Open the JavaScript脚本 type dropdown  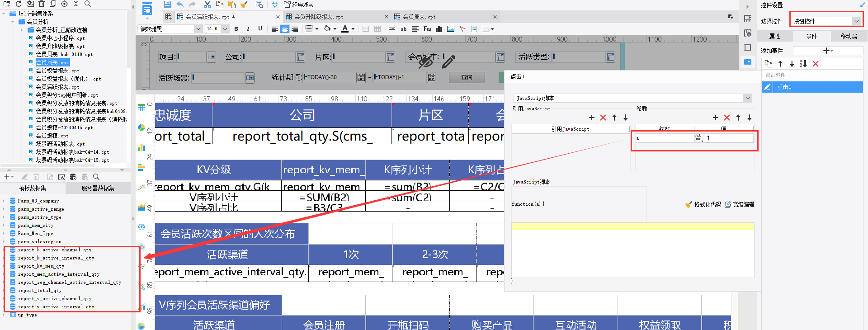tap(748, 98)
